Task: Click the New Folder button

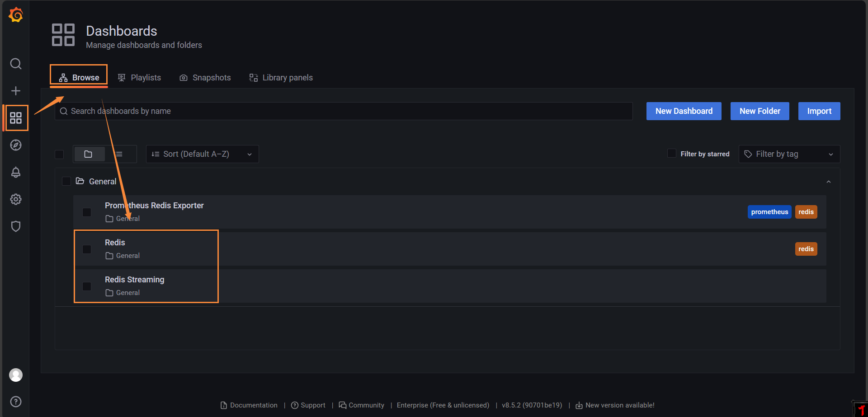Action: (x=760, y=111)
